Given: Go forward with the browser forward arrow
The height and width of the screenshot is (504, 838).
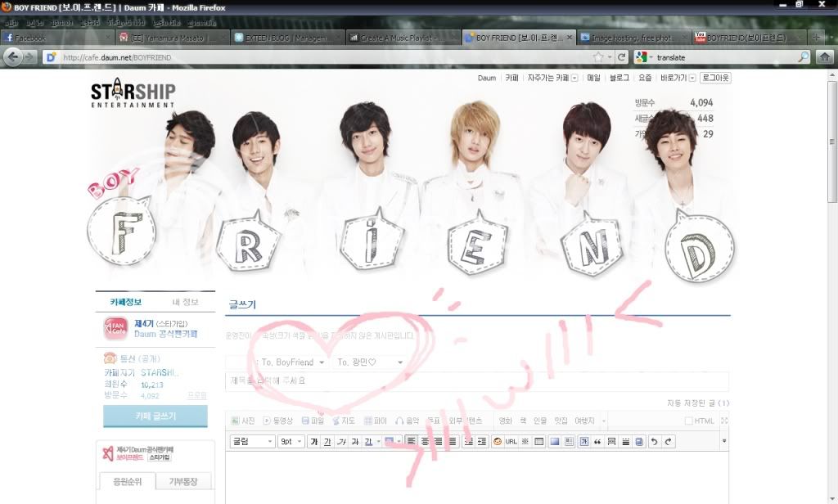Looking at the screenshot, I should pos(29,57).
